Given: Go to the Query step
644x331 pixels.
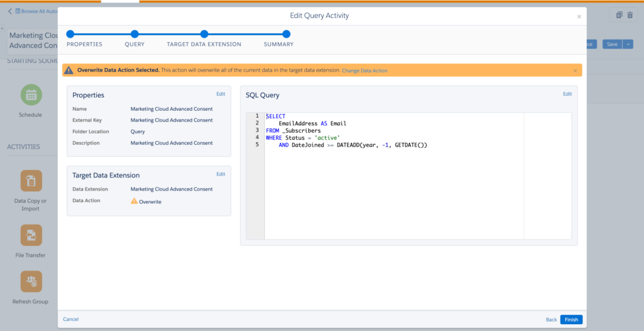Looking at the screenshot, I should [135, 34].
